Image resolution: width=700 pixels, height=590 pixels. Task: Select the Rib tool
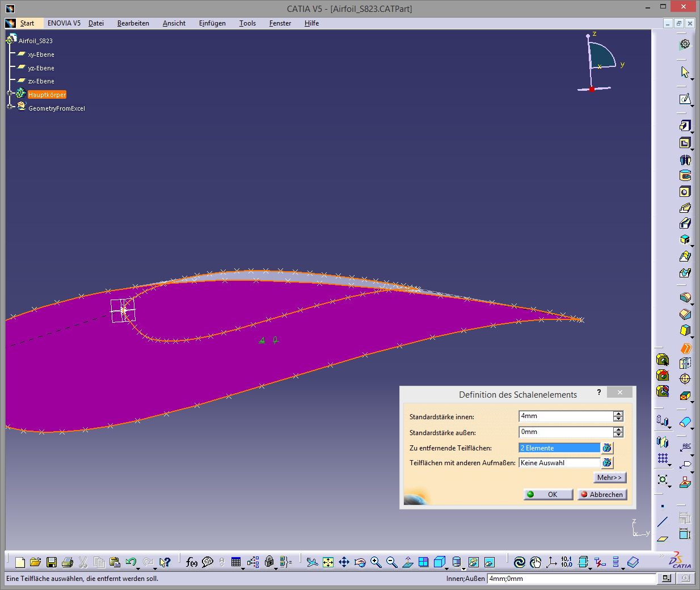[x=685, y=208]
